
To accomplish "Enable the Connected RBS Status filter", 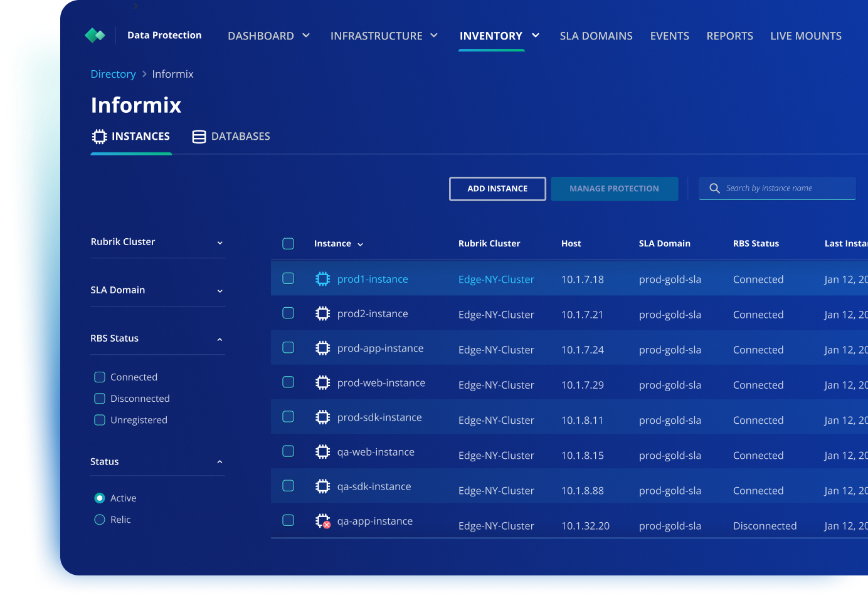I will (x=99, y=377).
